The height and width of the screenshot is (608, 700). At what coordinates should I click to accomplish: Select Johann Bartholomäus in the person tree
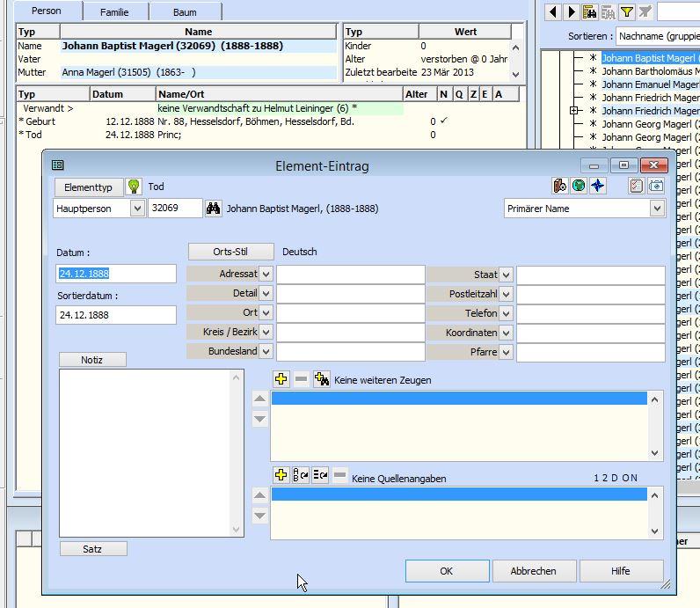pyautogui.click(x=651, y=71)
